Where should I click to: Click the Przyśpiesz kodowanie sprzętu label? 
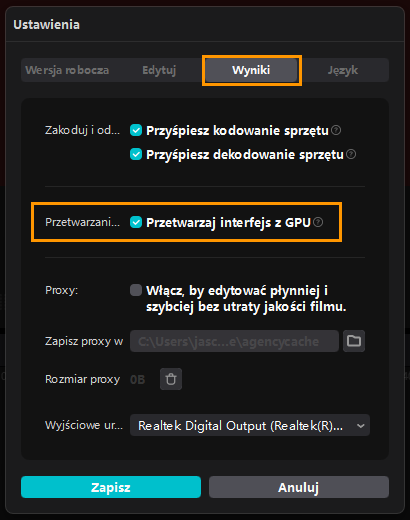[x=237, y=131]
